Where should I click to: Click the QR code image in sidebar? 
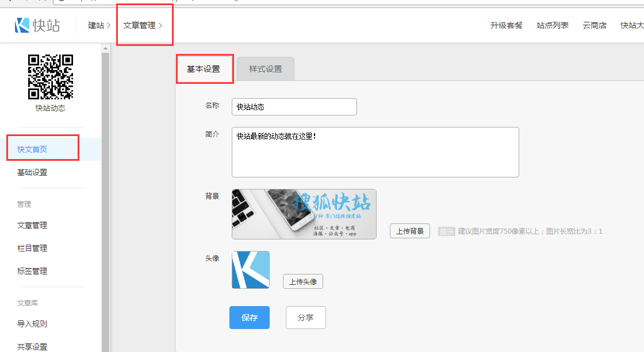tap(51, 77)
